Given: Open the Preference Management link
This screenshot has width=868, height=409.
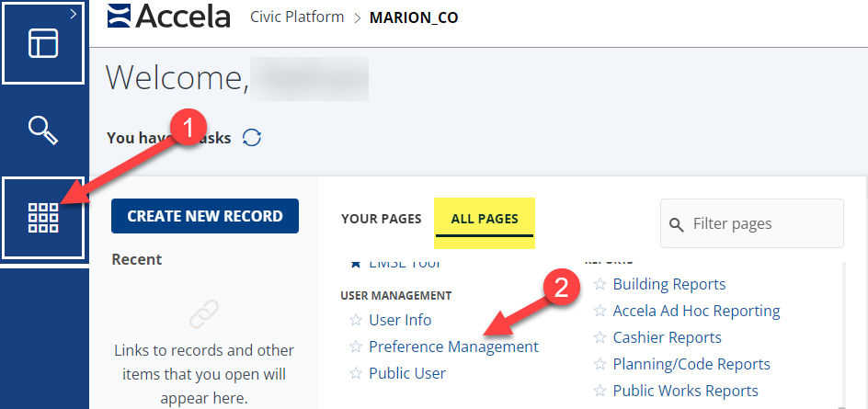Looking at the screenshot, I should (x=453, y=347).
